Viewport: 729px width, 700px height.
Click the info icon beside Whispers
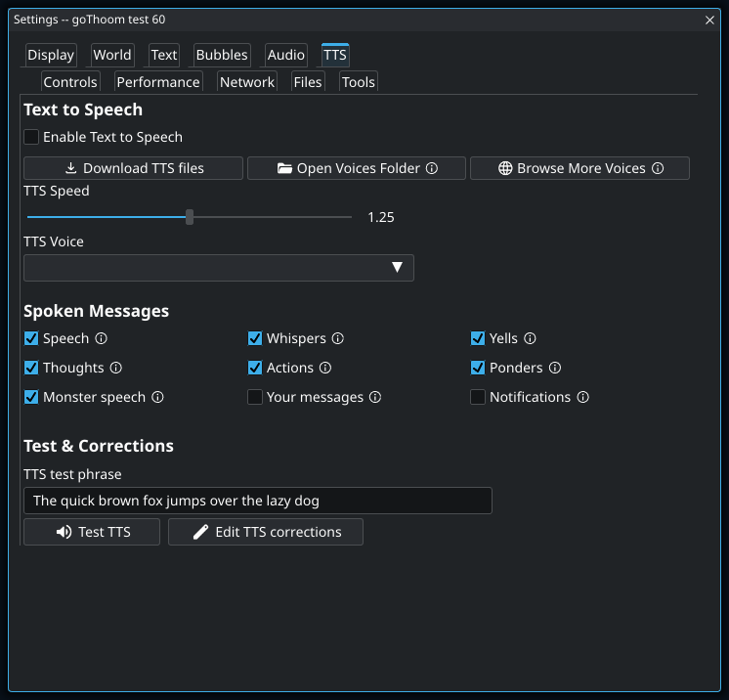(x=337, y=338)
